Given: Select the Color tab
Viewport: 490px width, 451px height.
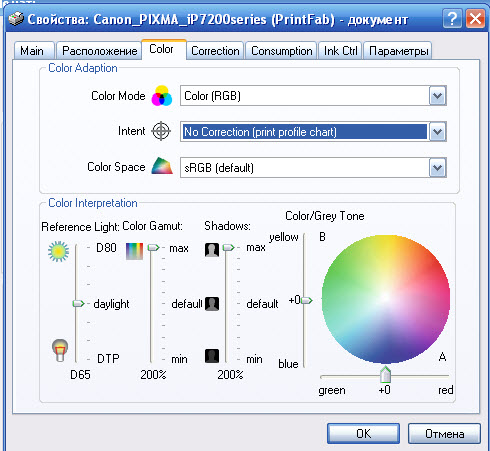Looking at the screenshot, I should tap(164, 49).
